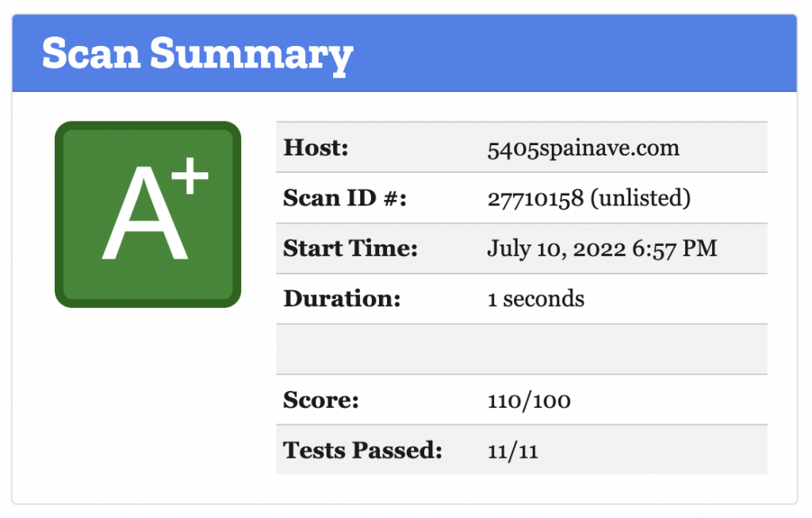Click the dark green border of grade badge
Viewport: 812px width, 518px height.
point(59,214)
